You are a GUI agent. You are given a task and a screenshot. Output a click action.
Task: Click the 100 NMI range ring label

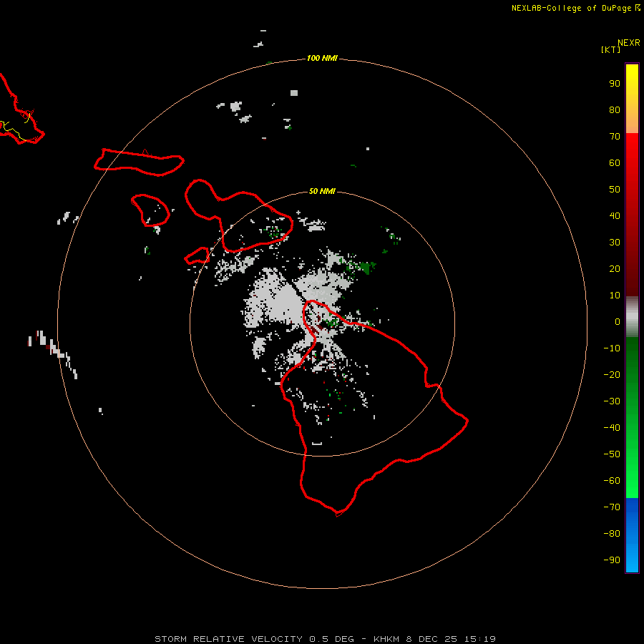pos(322,58)
